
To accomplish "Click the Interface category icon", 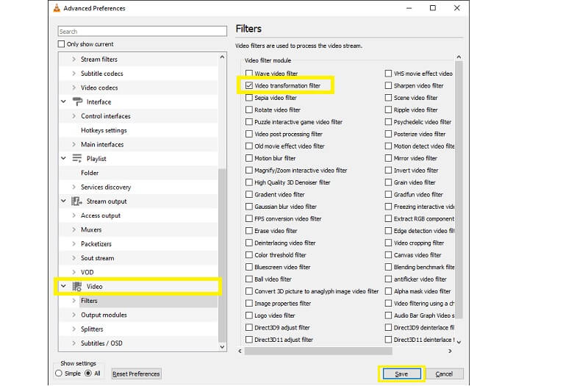I will click(x=77, y=102).
